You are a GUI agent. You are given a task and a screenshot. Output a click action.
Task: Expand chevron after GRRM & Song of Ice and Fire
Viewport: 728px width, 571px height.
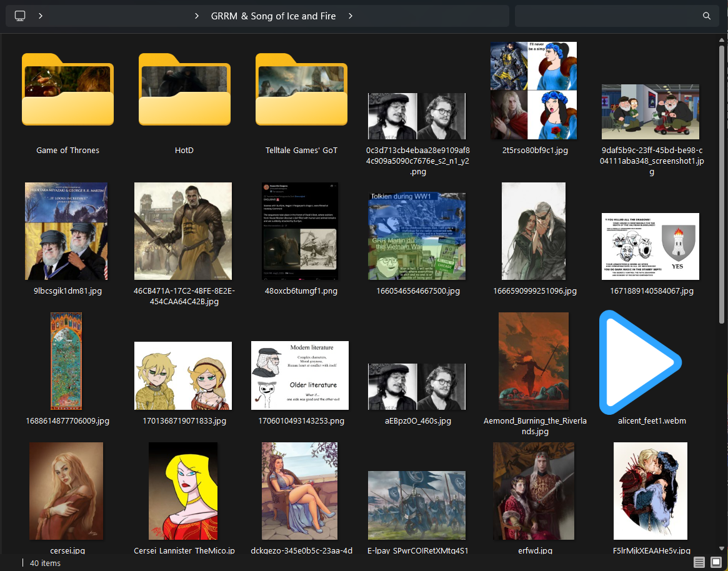pos(351,16)
